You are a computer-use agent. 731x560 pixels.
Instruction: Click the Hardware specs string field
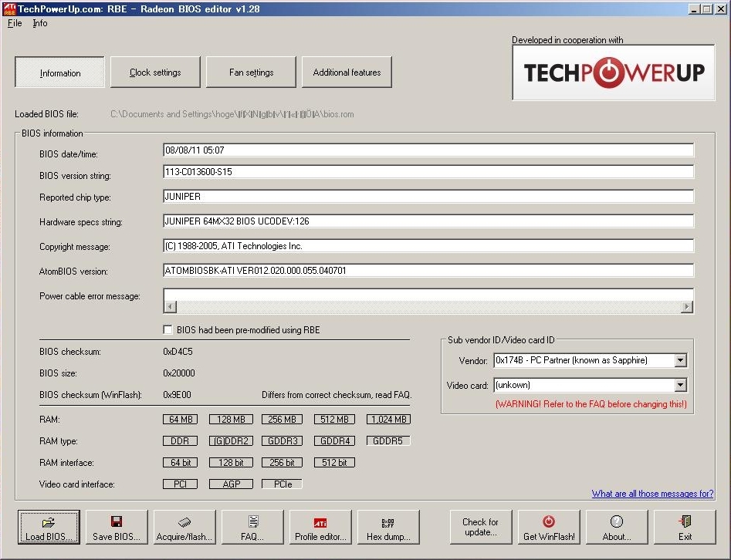tap(428, 221)
